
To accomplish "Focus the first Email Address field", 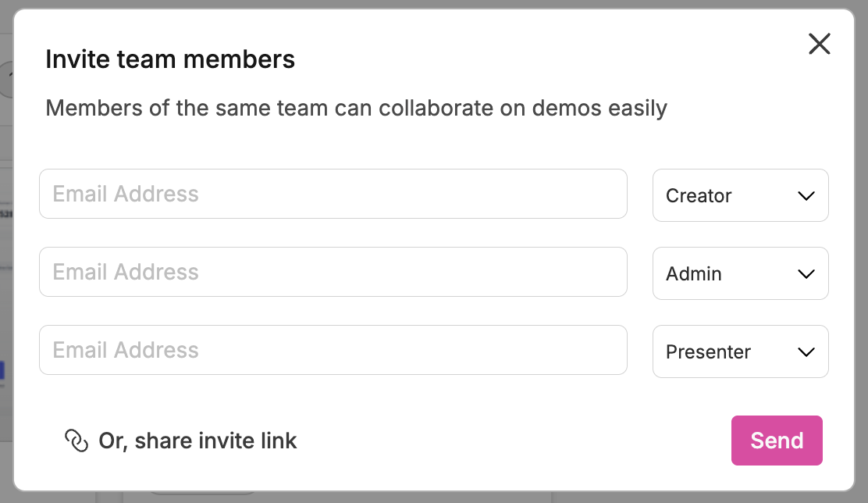I will 333,194.
